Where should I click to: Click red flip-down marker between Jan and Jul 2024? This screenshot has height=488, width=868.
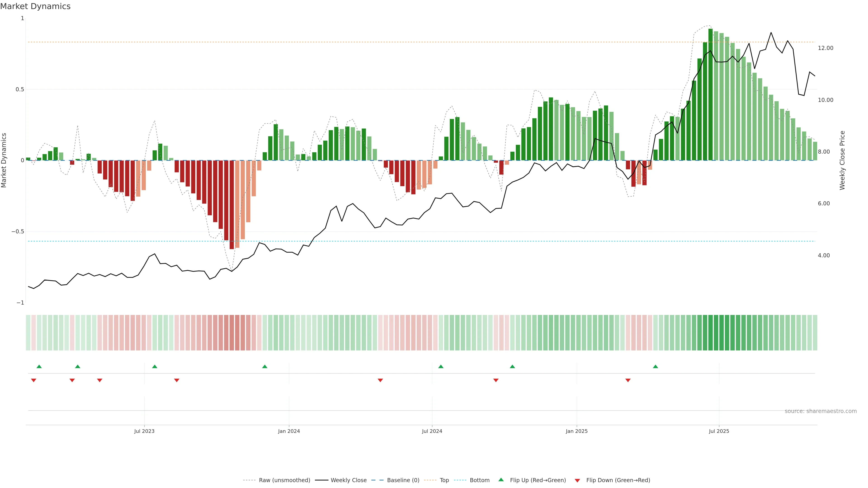pyautogui.click(x=380, y=380)
